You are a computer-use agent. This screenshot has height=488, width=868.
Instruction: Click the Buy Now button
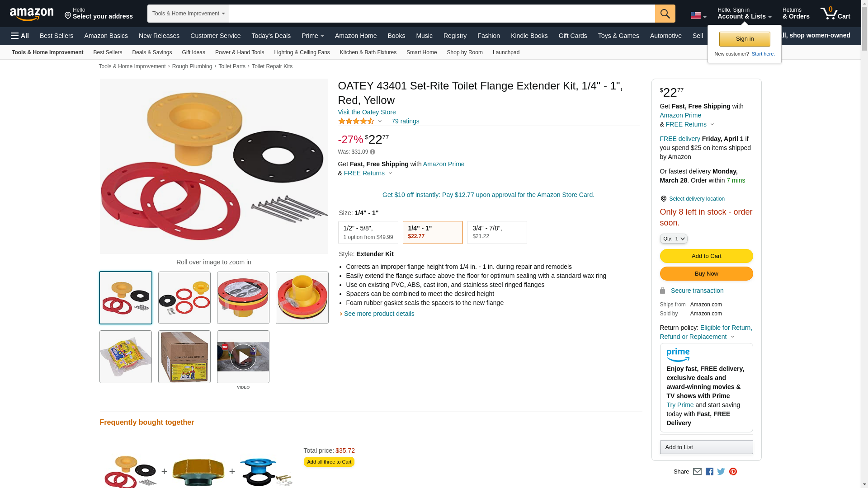click(x=706, y=274)
